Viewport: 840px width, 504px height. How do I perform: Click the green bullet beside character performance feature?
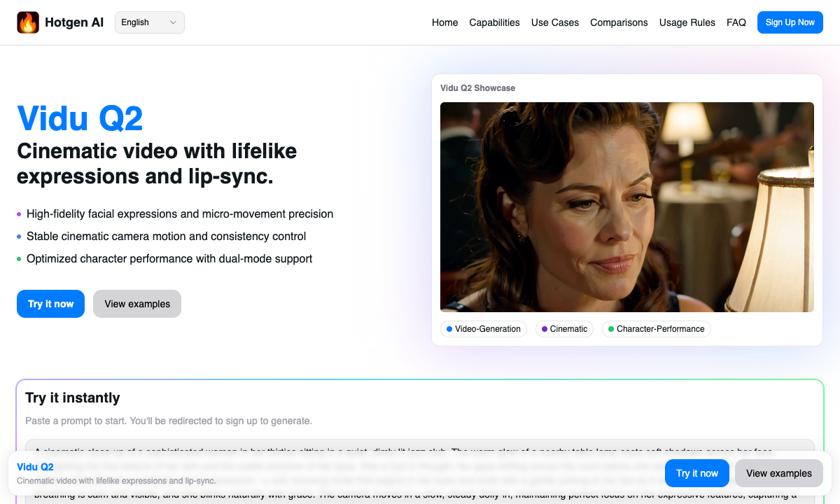coord(19,259)
